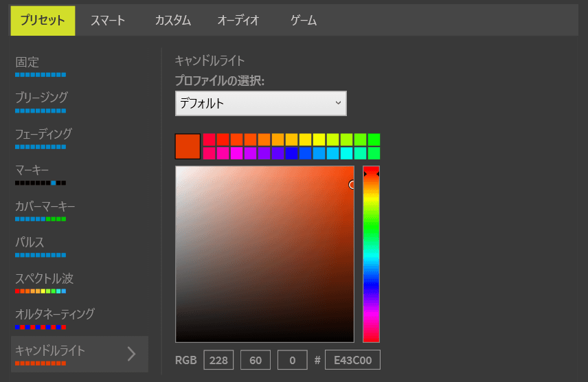Image resolution: width=588 pixels, height=382 pixels.
Task: Pick the yellow color swatch
Action: point(319,139)
